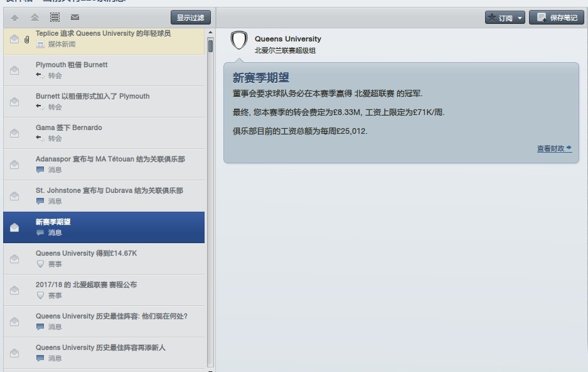Open the 订阅 dropdown
The image size is (588, 372).
(505, 18)
